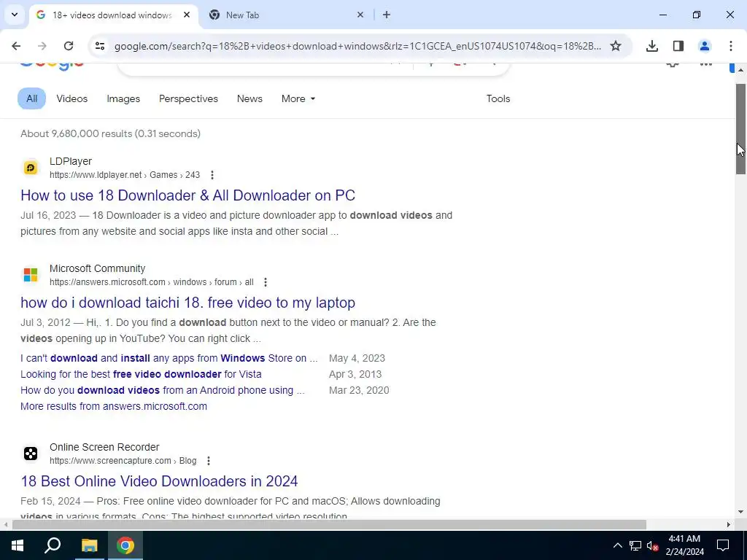Screen dimensions: 747x560
Task: Open Chrome downloads
Action: [x=652, y=46]
